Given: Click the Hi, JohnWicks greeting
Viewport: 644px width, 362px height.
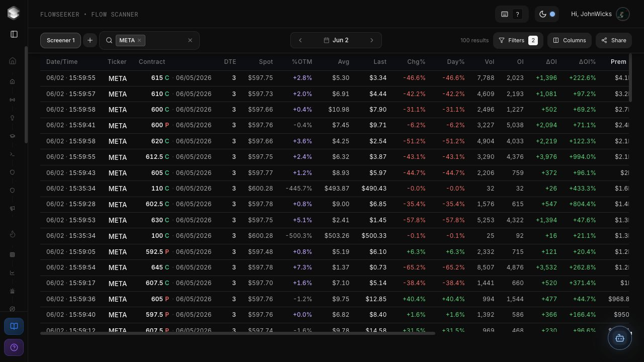Looking at the screenshot, I should 591,14.
